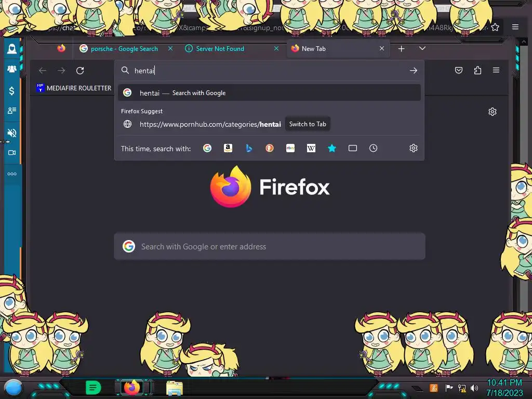Open a new tab with plus button
Screen dimensions: 532x399
(x=402, y=49)
